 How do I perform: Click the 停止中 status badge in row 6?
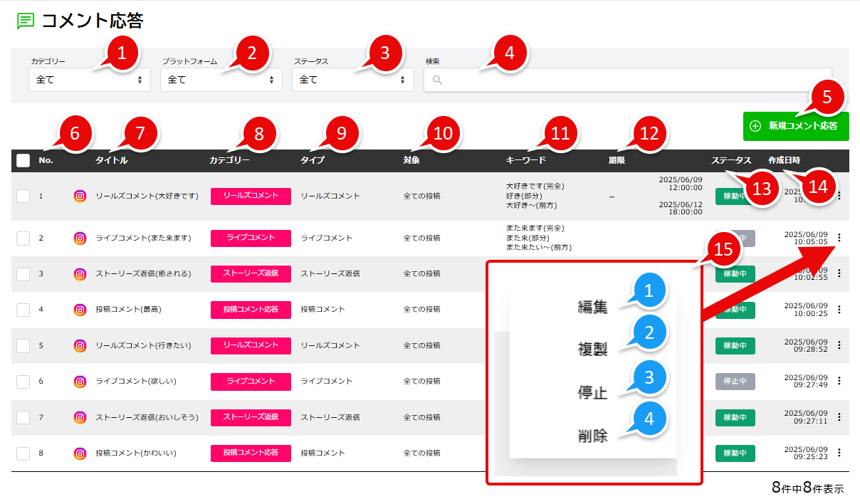pos(735,382)
